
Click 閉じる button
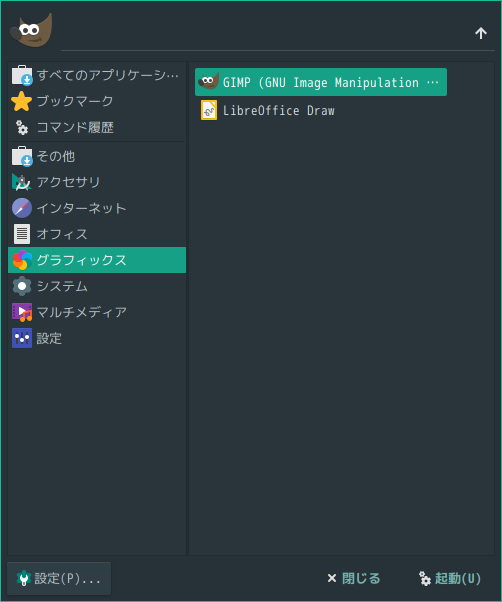[x=353, y=579]
